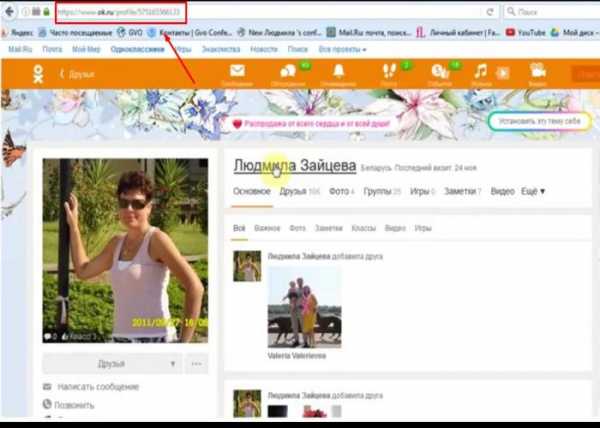The width and height of the screenshot is (600, 428).
Task: Expand the Все проекты dropdown
Action: click(x=342, y=49)
